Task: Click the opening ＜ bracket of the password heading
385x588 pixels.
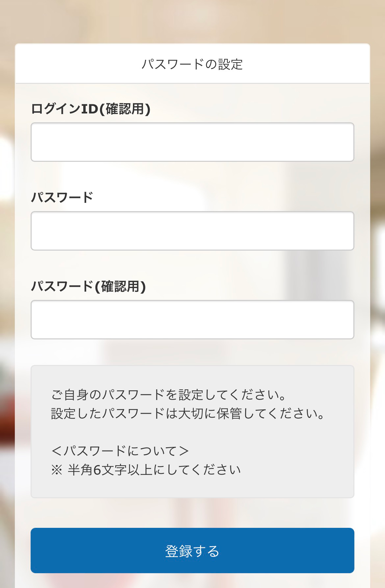Action: [57, 451]
